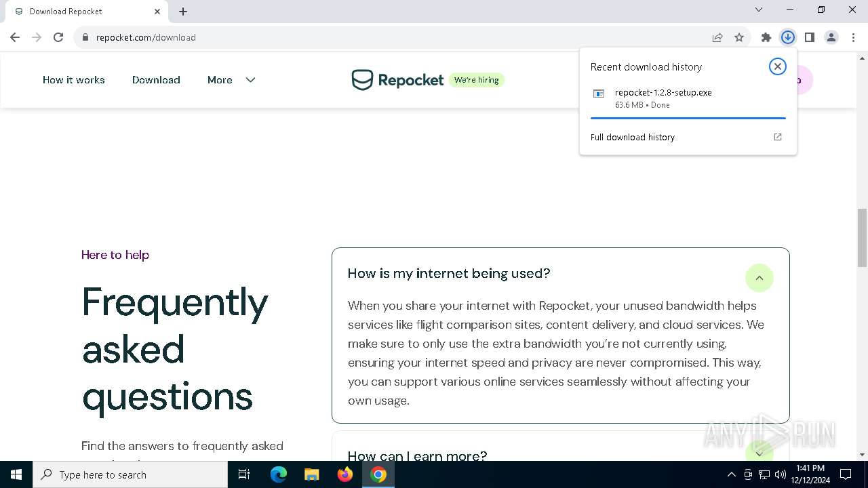The width and height of the screenshot is (868, 488).
Task: Click the address bar URL
Action: pos(146,37)
